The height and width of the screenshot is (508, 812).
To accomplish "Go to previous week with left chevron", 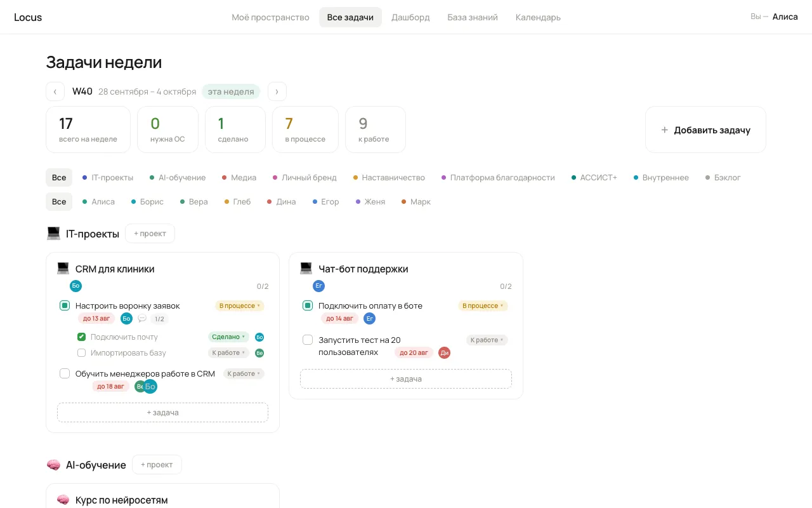I will [x=55, y=91].
